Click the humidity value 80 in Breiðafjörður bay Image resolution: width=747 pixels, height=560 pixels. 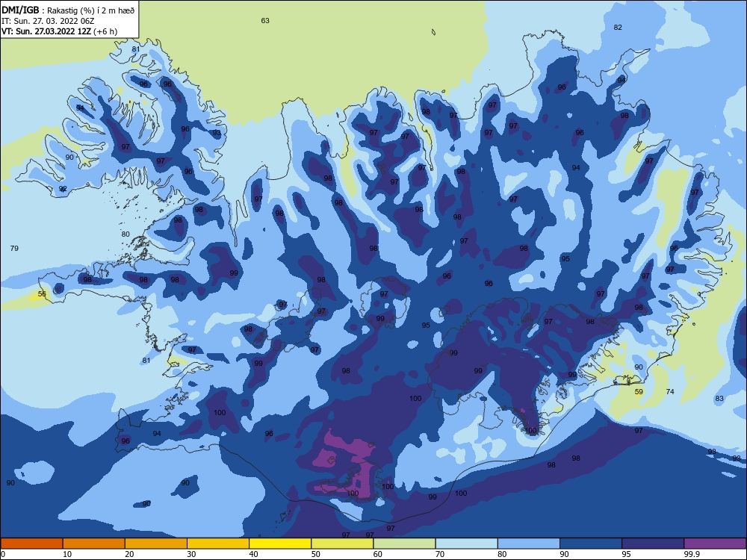click(x=125, y=234)
